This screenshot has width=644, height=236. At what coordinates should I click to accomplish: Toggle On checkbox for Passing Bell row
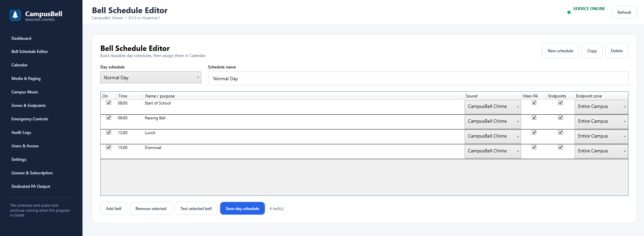pos(109,118)
